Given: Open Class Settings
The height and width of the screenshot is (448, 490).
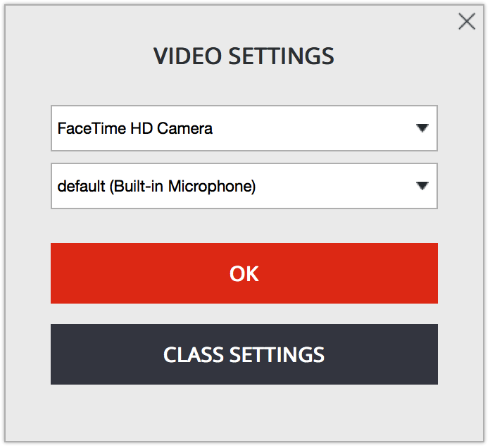Looking at the screenshot, I should point(244,354).
